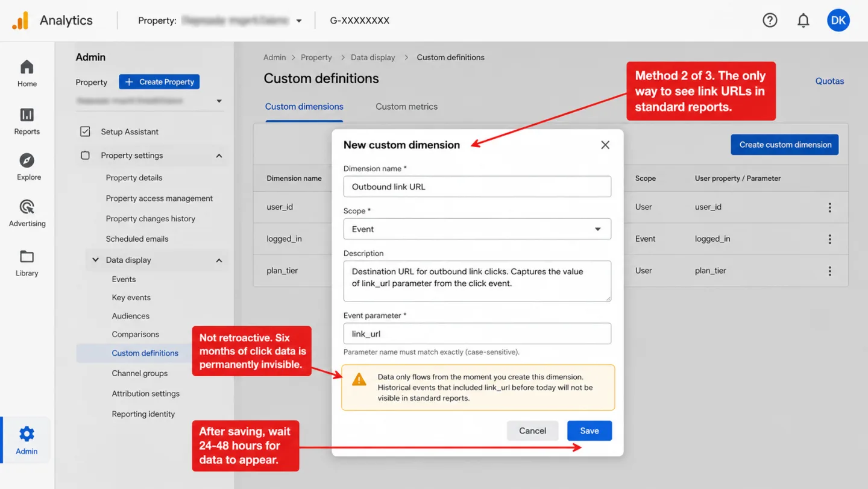
Task: Switch to the Custom dimensions tab
Action: [x=304, y=107]
